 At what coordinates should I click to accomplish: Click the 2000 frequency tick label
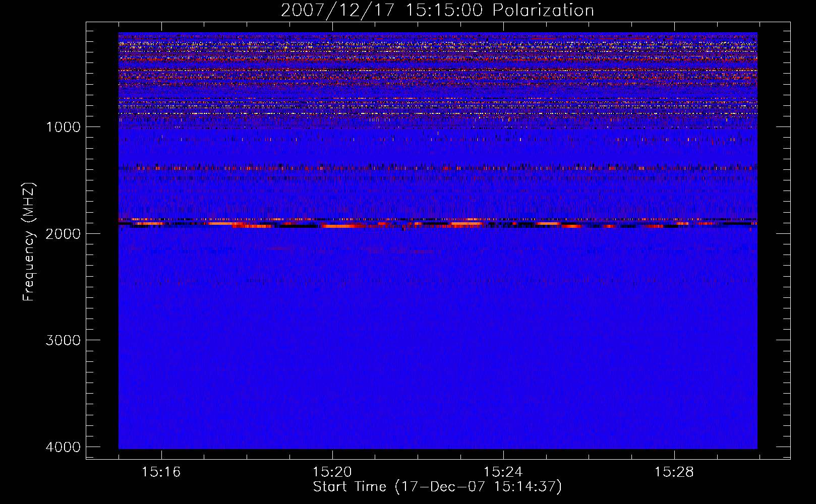(64, 233)
